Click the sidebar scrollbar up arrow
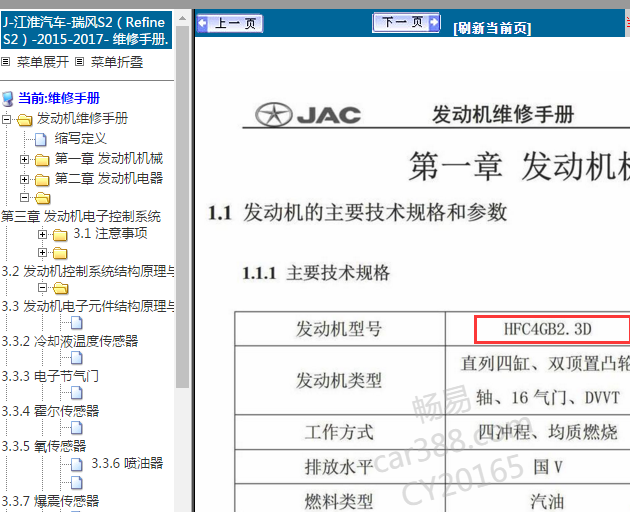The image size is (630, 512). [182, 18]
